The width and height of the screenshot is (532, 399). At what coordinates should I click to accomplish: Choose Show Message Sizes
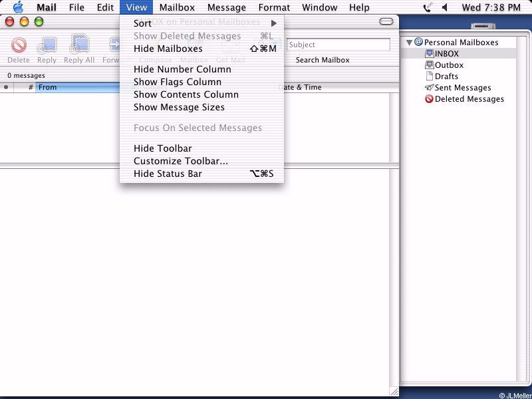[202, 107]
